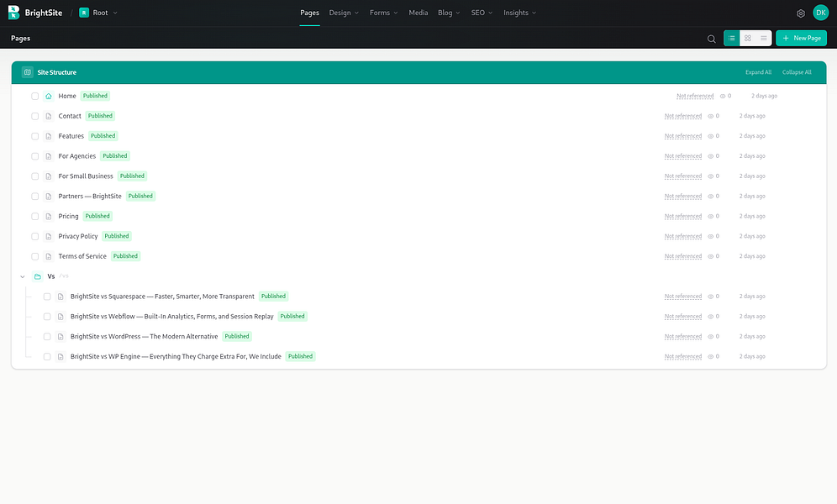Open the Root site dropdown
The width and height of the screenshot is (837, 504).
coord(98,13)
